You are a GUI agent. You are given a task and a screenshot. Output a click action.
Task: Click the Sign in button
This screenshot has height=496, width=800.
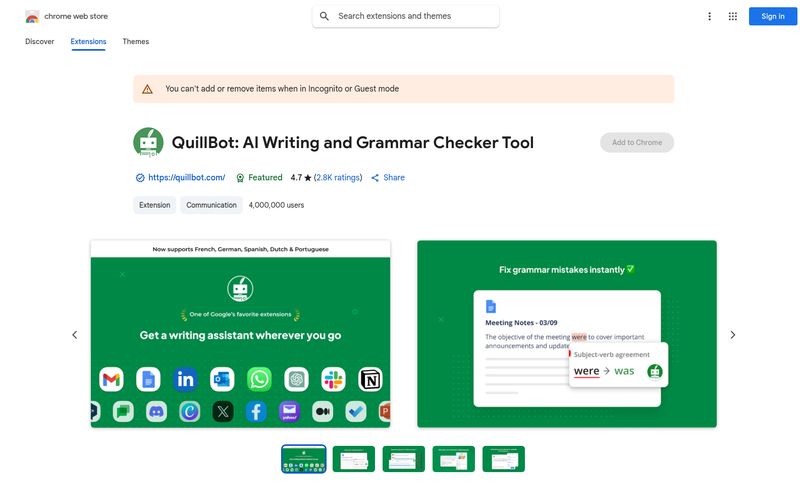(x=772, y=16)
